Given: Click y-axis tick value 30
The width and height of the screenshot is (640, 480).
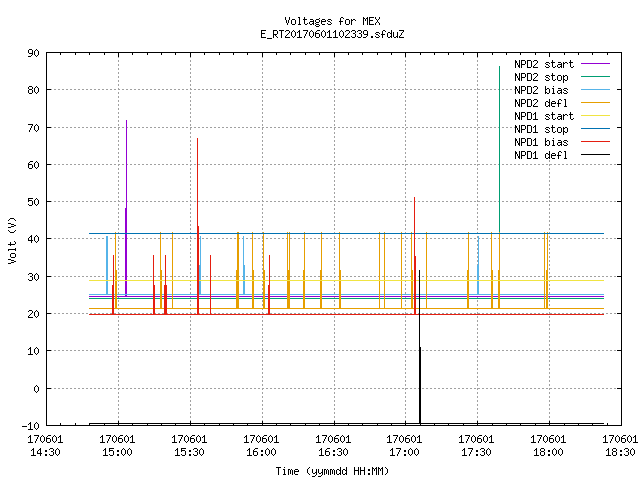Looking at the screenshot, I should (33, 277).
